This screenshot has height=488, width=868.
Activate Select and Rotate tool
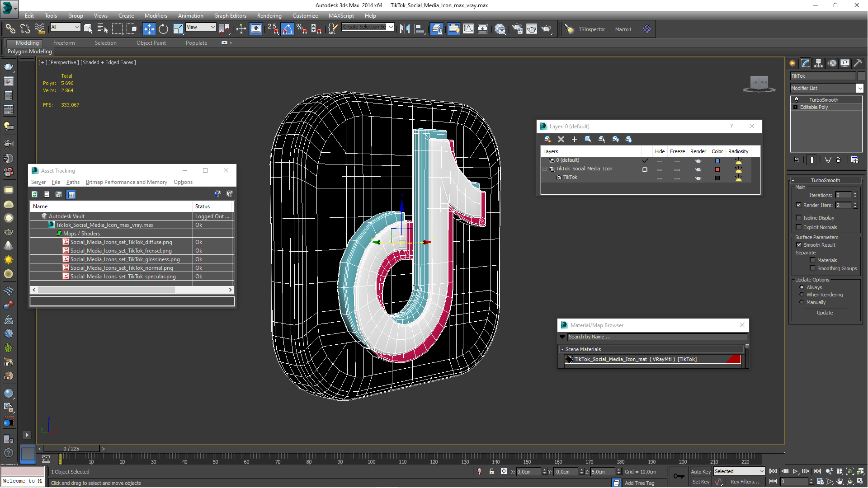pos(163,29)
